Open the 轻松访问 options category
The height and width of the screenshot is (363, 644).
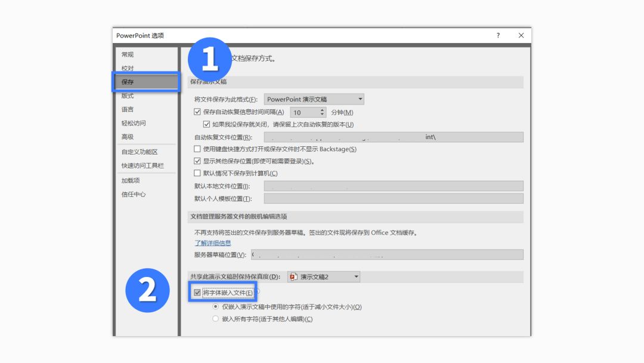134,123
